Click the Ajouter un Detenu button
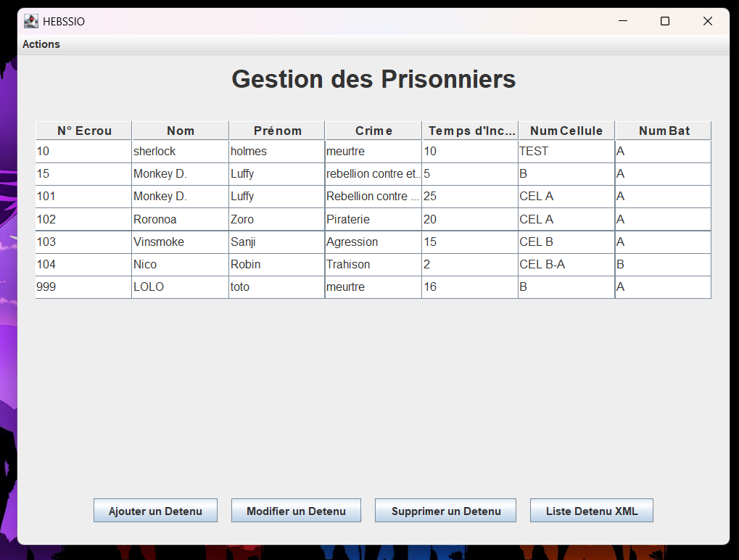Image resolution: width=739 pixels, height=560 pixels. pyautogui.click(x=155, y=511)
